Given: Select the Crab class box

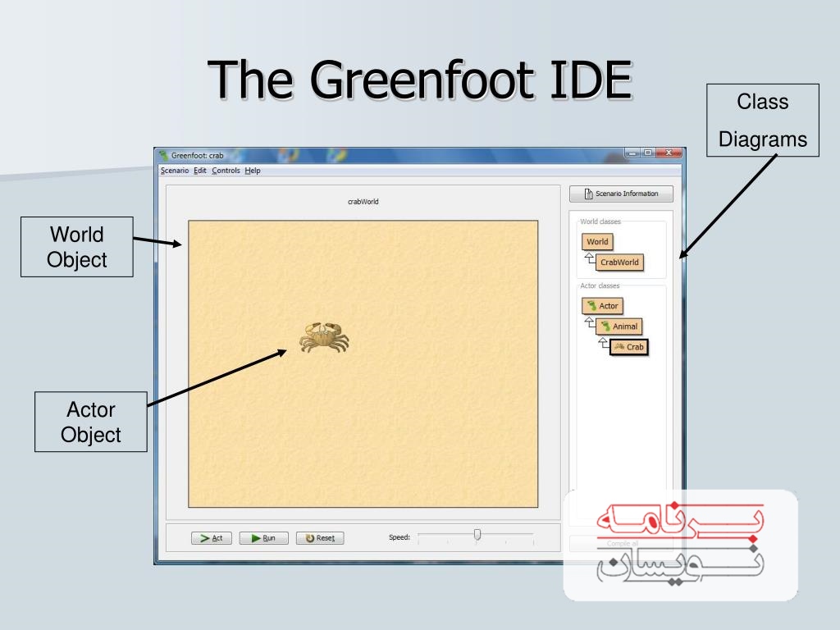Looking at the screenshot, I should 628,347.
